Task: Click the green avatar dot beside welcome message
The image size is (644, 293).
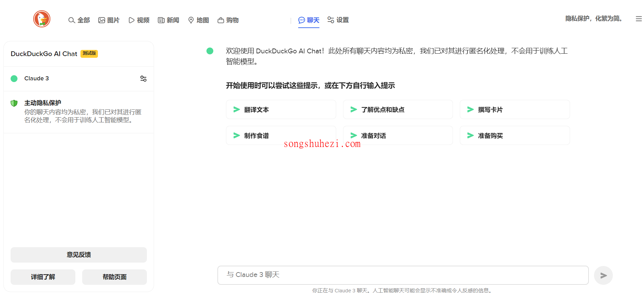Action: (x=210, y=51)
